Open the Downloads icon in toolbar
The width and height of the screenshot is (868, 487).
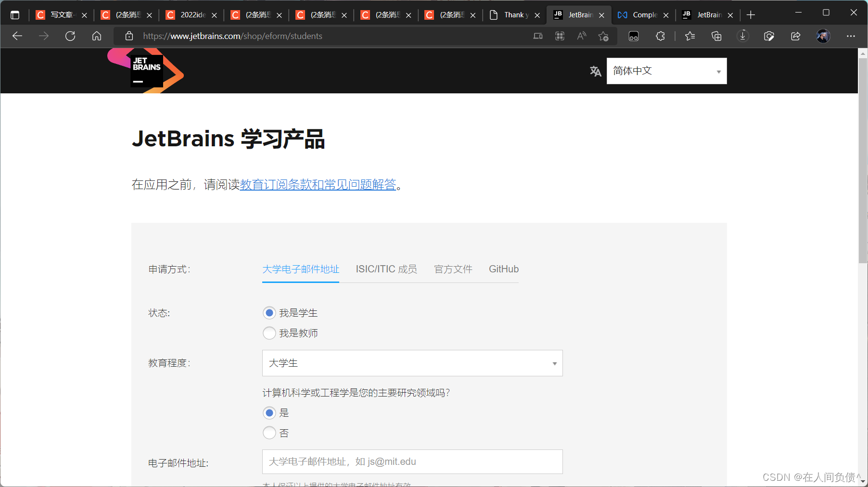coord(742,36)
